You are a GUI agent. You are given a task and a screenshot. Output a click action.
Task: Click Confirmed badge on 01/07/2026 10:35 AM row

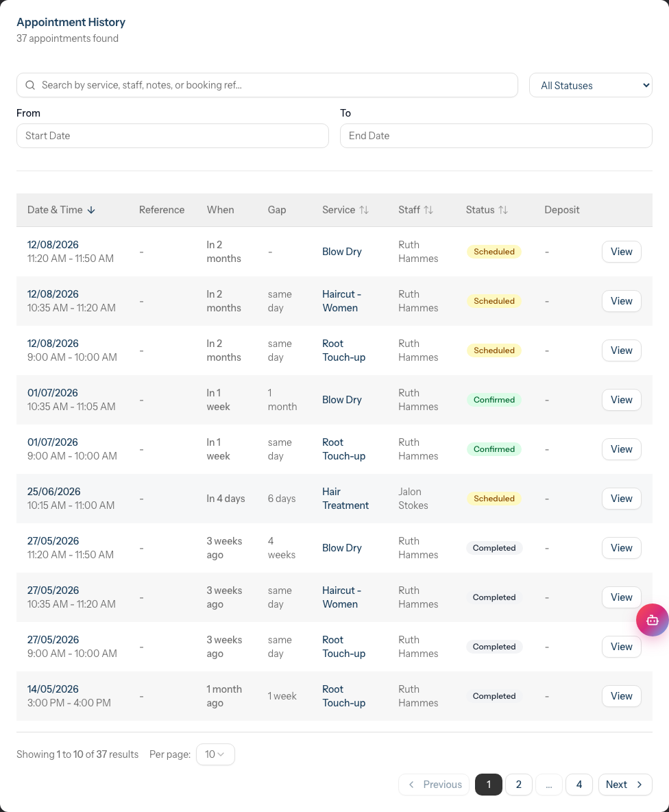tap(494, 400)
